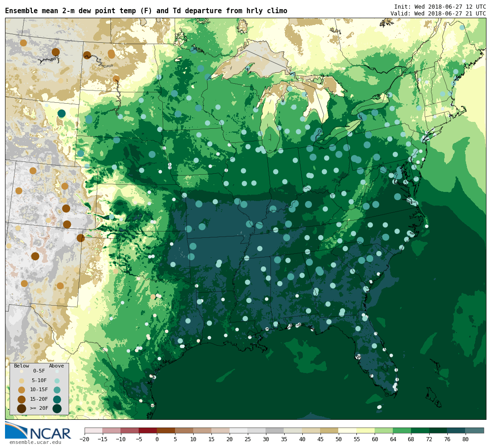The height and width of the screenshot is (448, 491).
Task: Pick the colorbar swatch between -20 and -15
Action: click(x=94, y=431)
